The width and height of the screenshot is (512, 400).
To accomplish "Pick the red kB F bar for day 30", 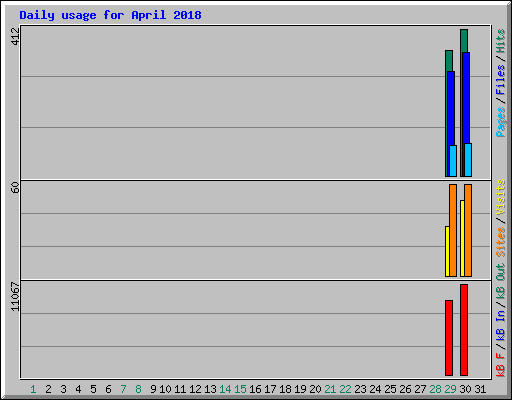I will (x=464, y=330).
